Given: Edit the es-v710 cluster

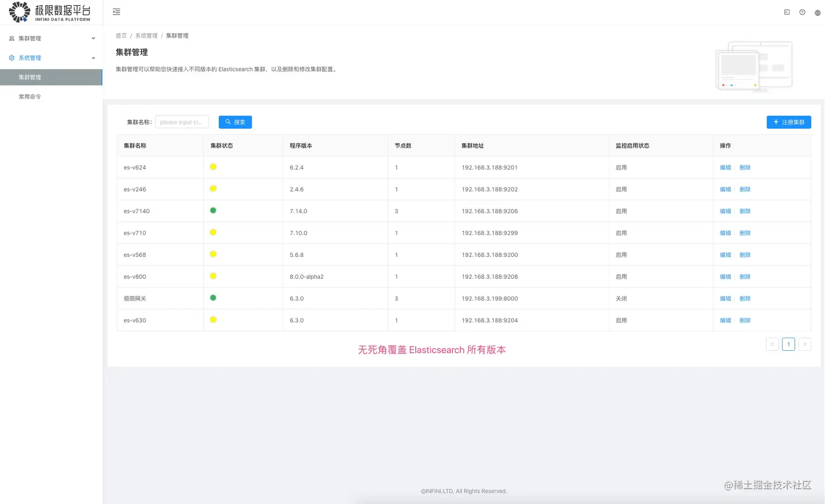Looking at the screenshot, I should pyautogui.click(x=725, y=233).
